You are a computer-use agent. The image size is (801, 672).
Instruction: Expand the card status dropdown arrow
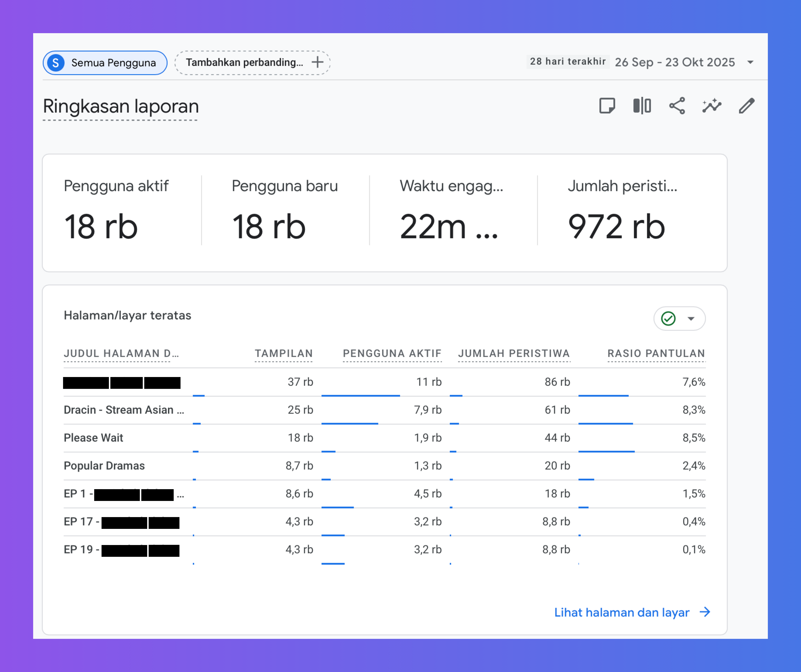691,318
